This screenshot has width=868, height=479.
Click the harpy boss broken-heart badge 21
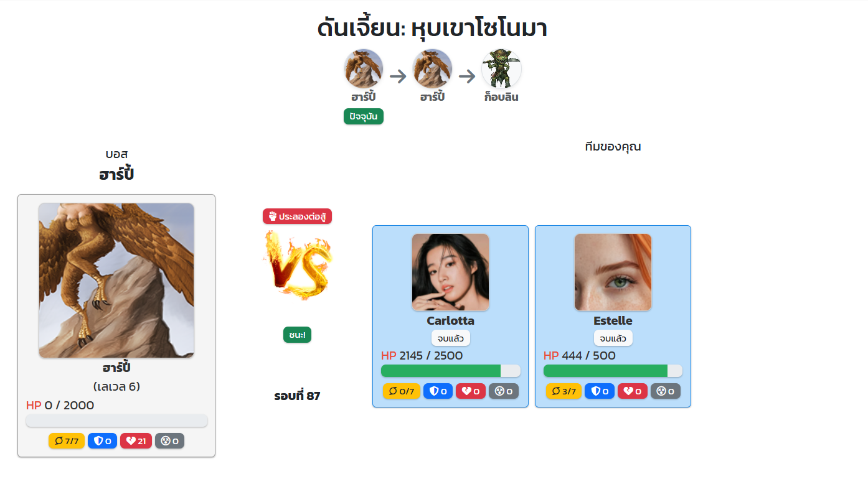pos(136,441)
